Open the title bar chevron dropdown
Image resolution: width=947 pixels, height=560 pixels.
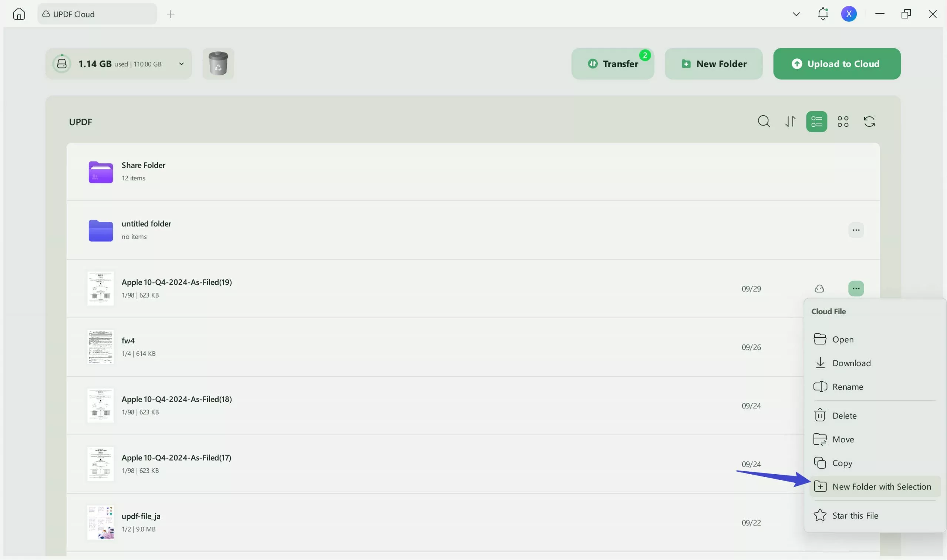796,14
